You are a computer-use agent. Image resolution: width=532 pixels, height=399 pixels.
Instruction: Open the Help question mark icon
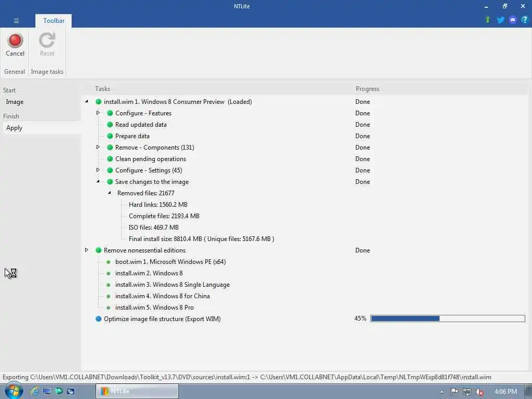(x=525, y=20)
